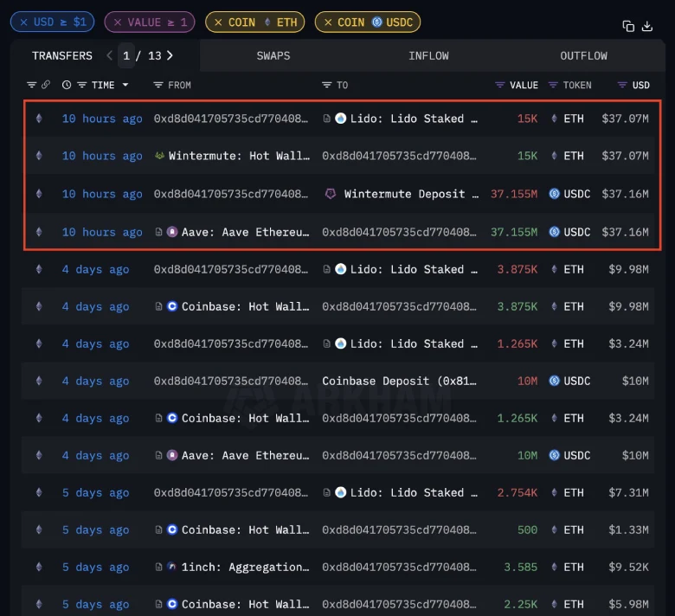Remove the COIN USDC filter chip
Screen dimensions: 675x616
328,22
